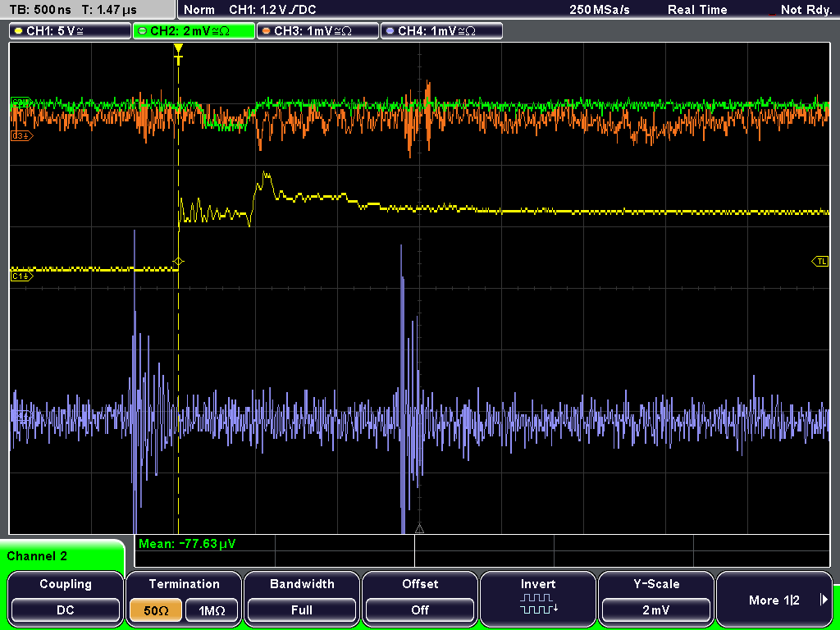Select the CH2: 2 mV channel tab
The height and width of the screenshot is (630, 840).
pos(194,30)
